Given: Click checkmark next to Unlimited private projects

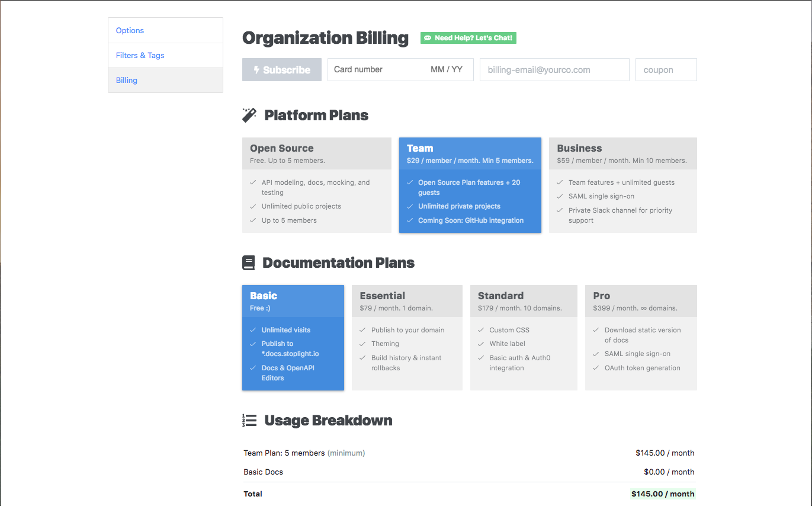Looking at the screenshot, I should coord(410,206).
